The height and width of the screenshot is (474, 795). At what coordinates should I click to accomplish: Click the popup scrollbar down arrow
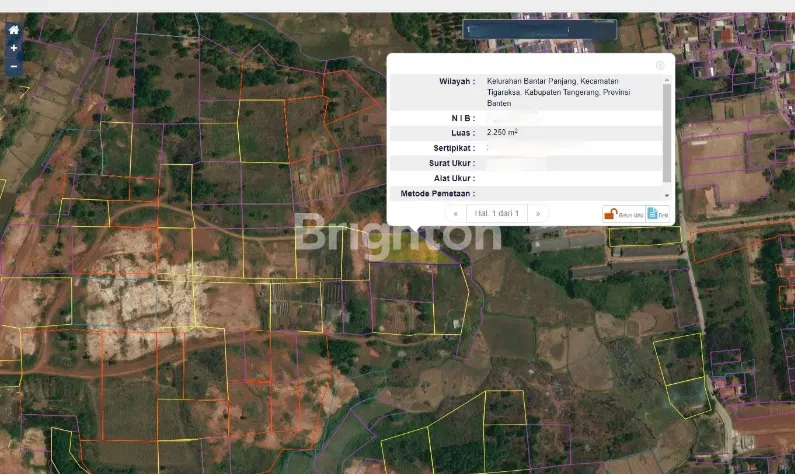(x=667, y=194)
